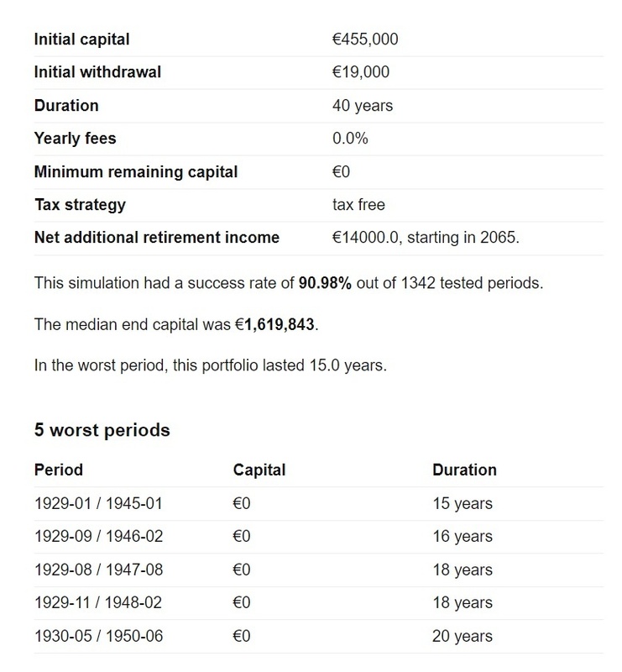Click the 5 worst periods heading

pyautogui.click(x=102, y=430)
